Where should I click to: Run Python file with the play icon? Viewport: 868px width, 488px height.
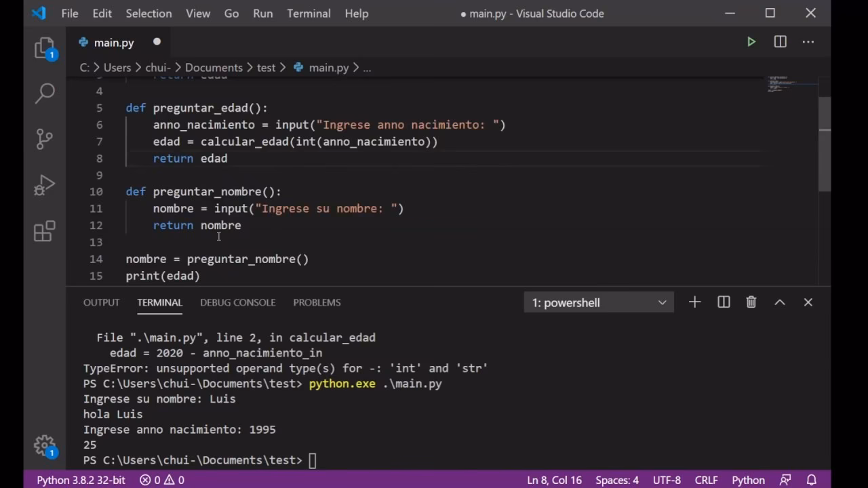(751, 42)
